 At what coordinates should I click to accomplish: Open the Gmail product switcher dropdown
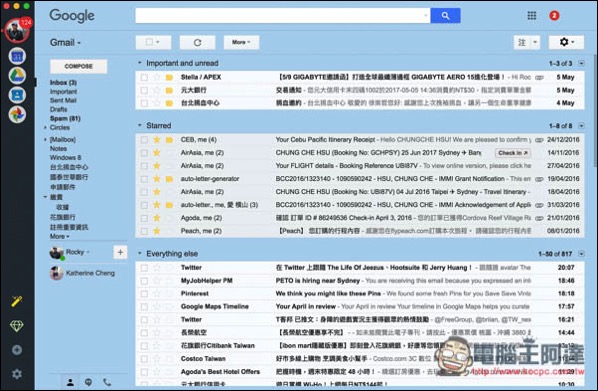tap(65, 42)
